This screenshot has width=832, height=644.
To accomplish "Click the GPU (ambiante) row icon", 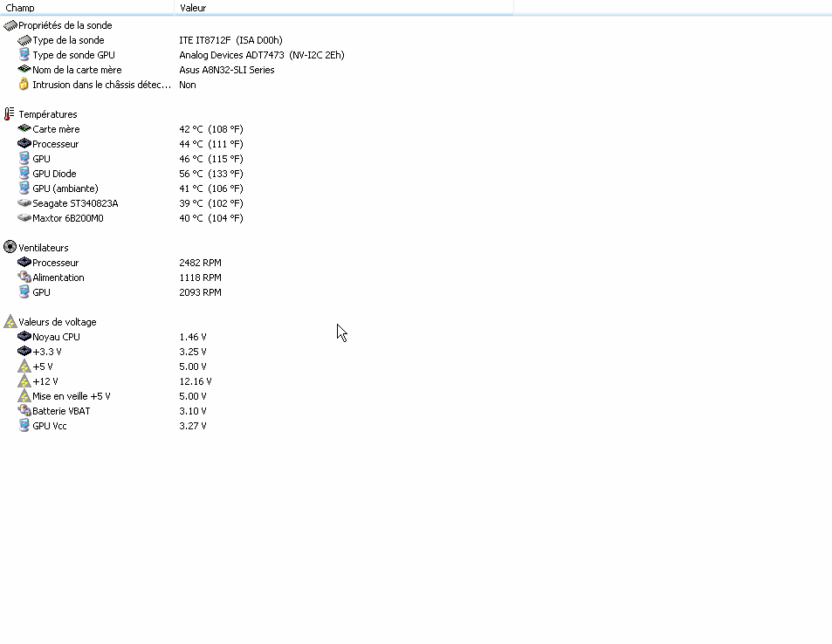I will 24,188.
